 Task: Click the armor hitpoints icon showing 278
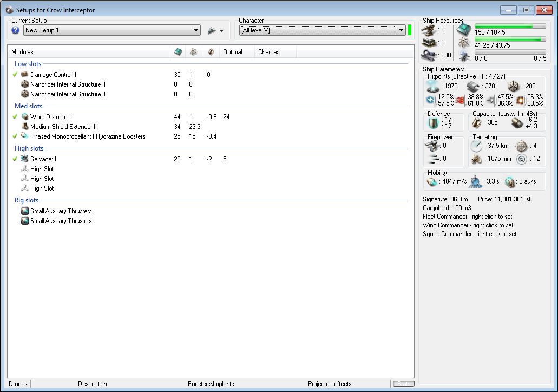coord(474,86)
